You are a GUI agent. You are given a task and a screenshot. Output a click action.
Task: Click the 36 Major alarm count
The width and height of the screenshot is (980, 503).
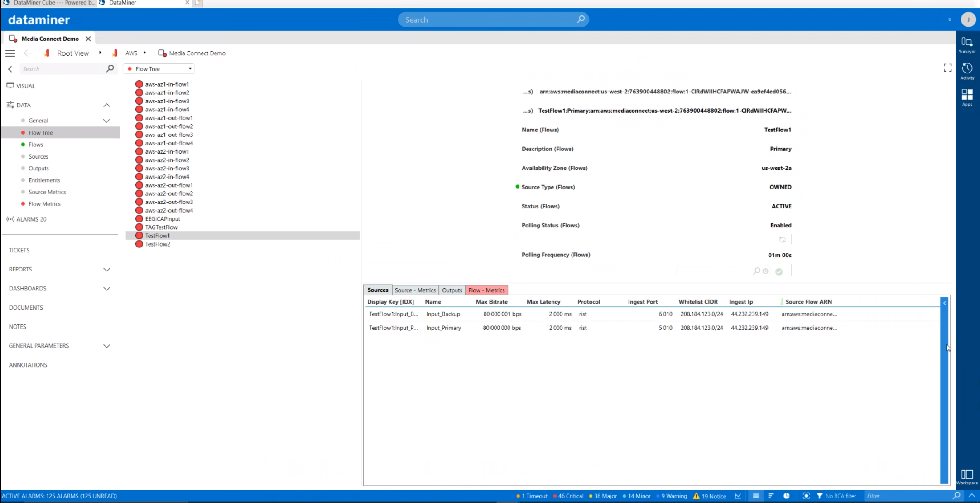click(x=603, y=496)
